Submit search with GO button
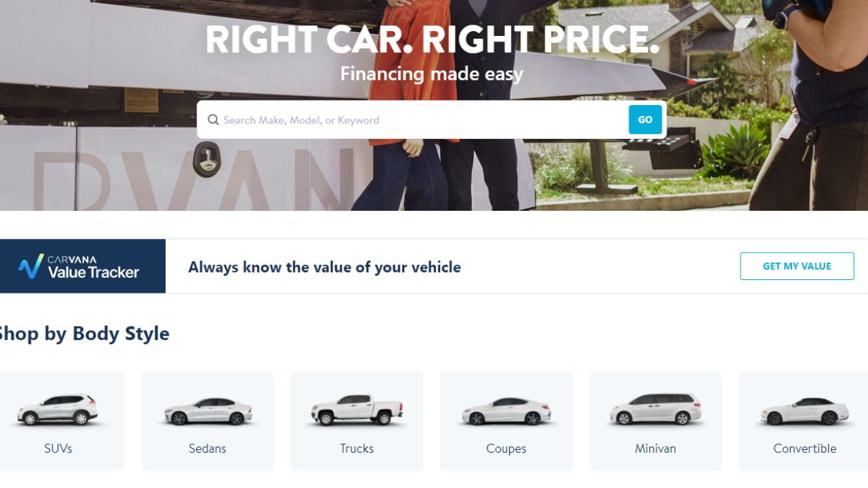The image size is (868, 488). coord(645,120)
